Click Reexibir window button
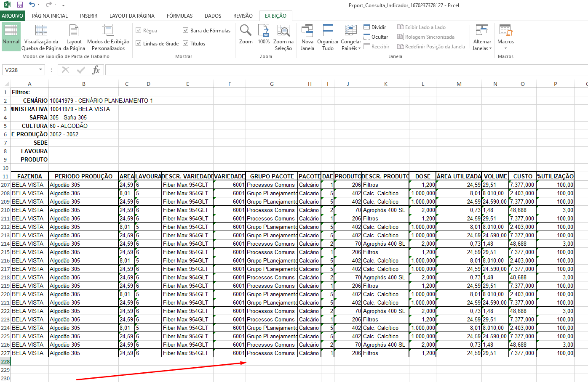This screenshot has width=588, height=382. (x=377, y=47)
